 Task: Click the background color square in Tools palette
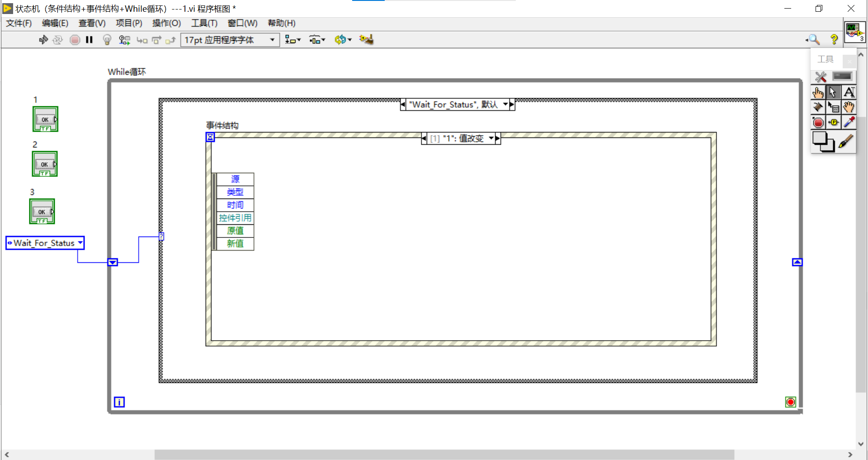click(829, 147)
